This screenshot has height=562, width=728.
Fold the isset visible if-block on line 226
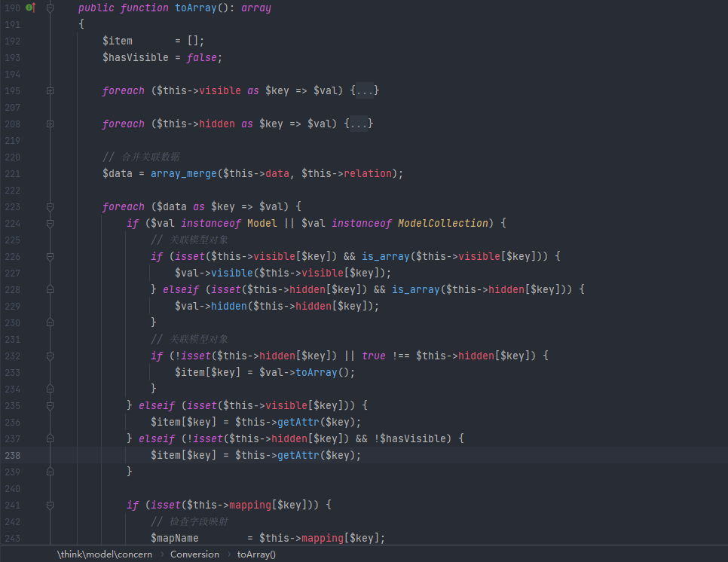(50, 256)
